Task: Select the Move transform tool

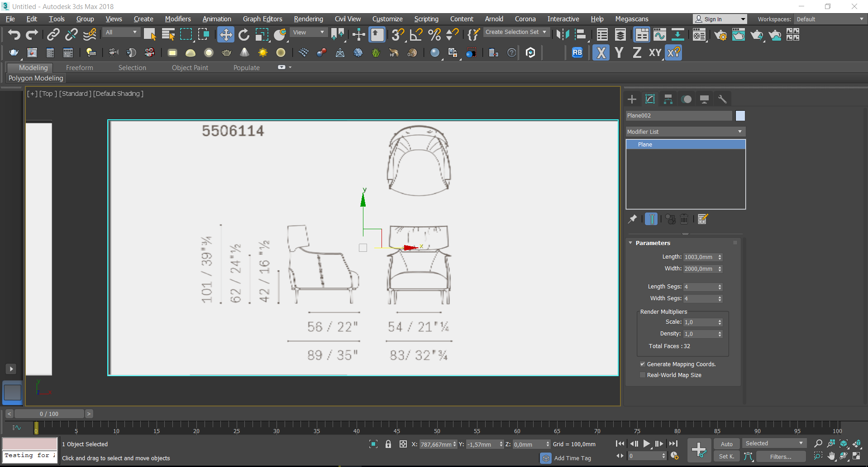Action: [x=225, y=35]
